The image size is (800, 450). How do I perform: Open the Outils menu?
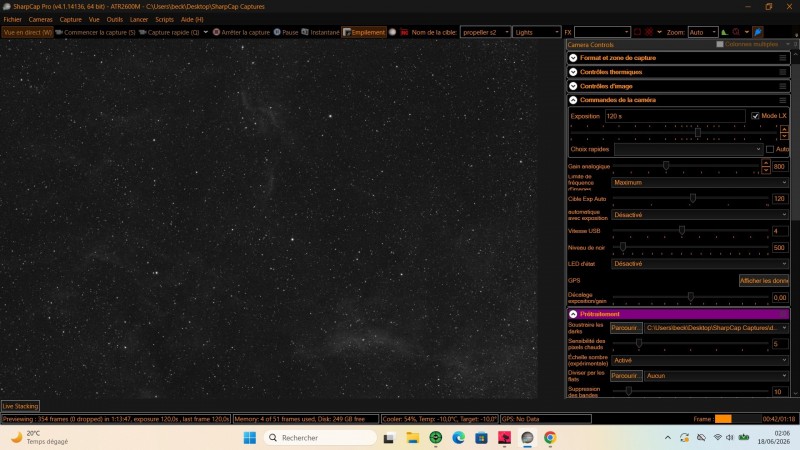coord(115,19)
